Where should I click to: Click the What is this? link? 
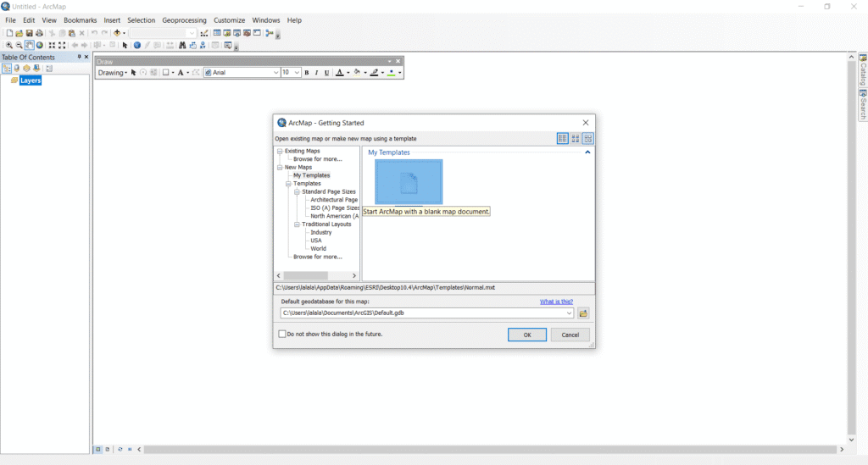click(556, 302)
